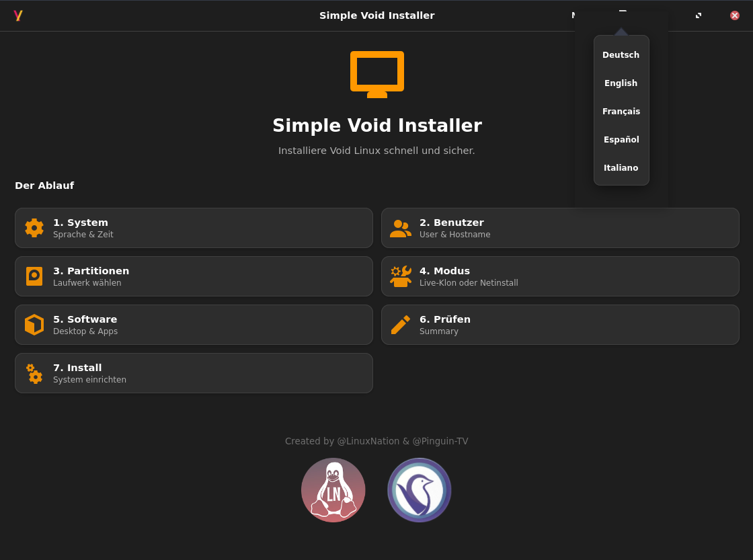Select the Prüfen pencil icon on step 6
753x560 pixels.
[401, 324]
